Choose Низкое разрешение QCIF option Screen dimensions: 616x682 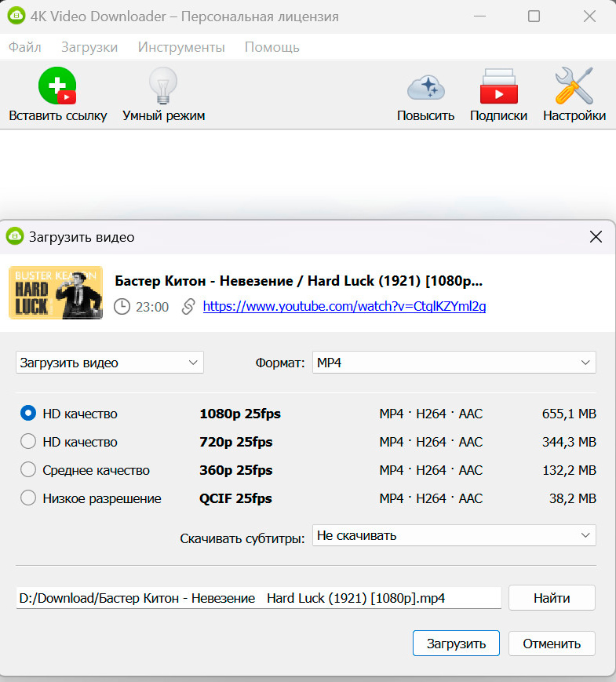[28, 498]
